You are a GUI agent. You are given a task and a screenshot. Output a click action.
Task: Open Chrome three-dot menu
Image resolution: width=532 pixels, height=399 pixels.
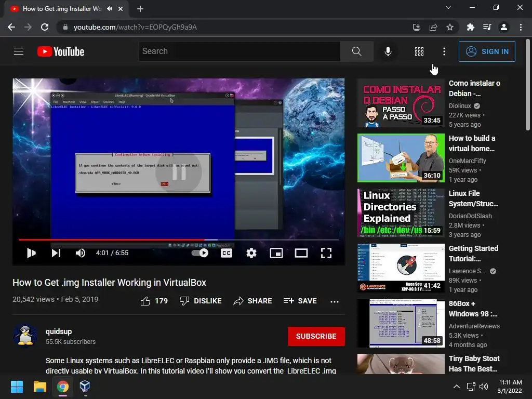click(521, 27)
